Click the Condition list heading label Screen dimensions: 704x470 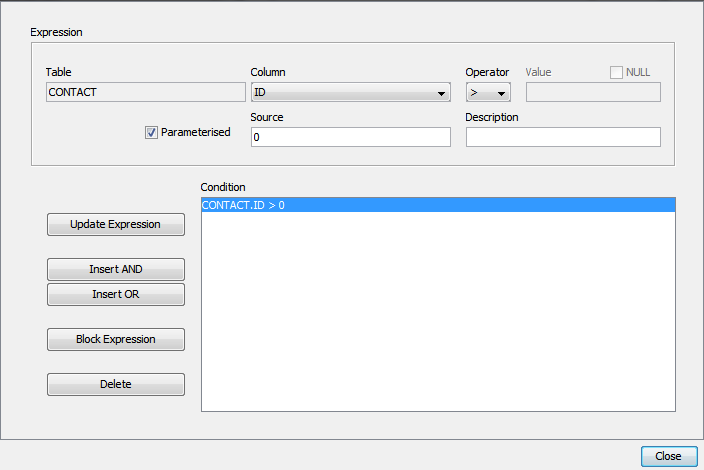(x=223, y=187)
